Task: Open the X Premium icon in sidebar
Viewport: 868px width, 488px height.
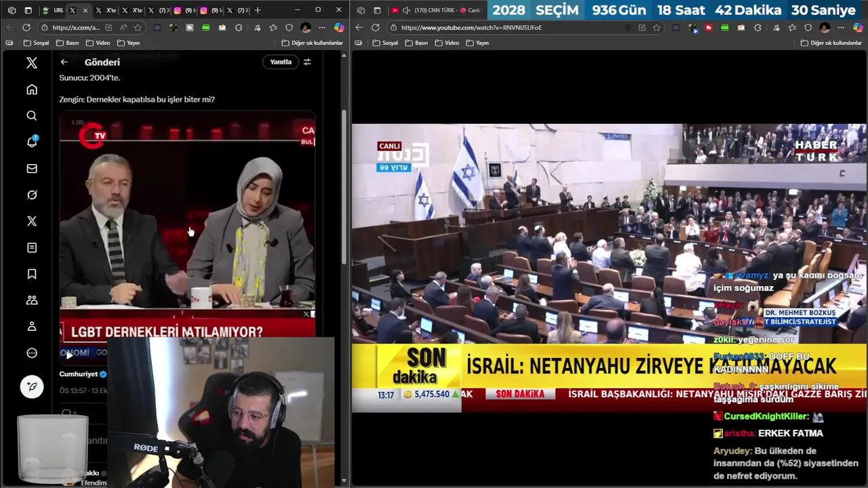Action: pos(32,221)
